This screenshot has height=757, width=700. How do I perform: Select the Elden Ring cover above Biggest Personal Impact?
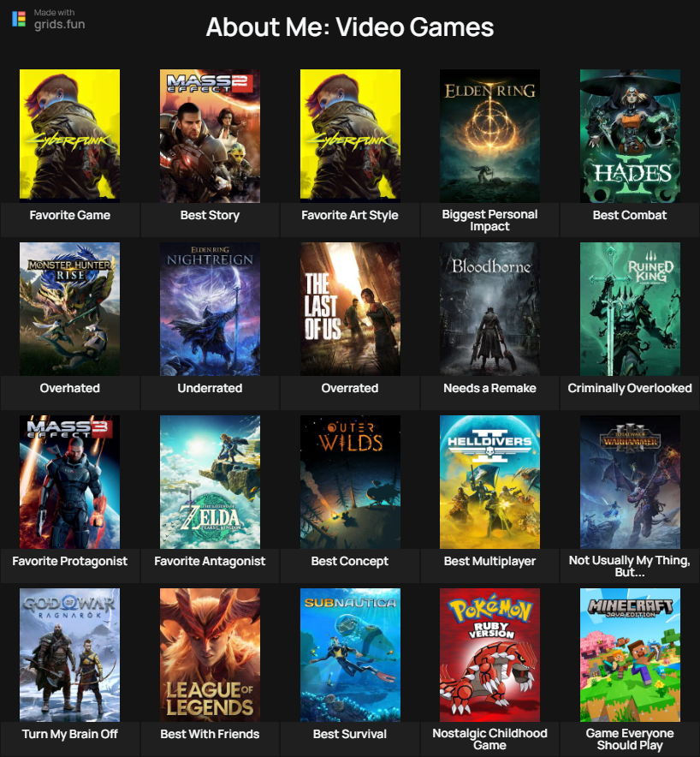pyautogui.click(x=489, y=135)
